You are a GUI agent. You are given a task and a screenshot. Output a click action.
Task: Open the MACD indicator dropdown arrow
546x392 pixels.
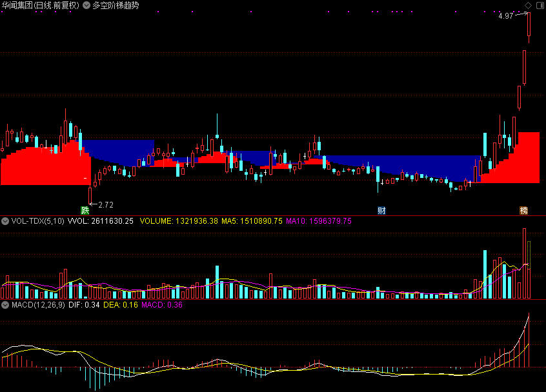(5, 305)
